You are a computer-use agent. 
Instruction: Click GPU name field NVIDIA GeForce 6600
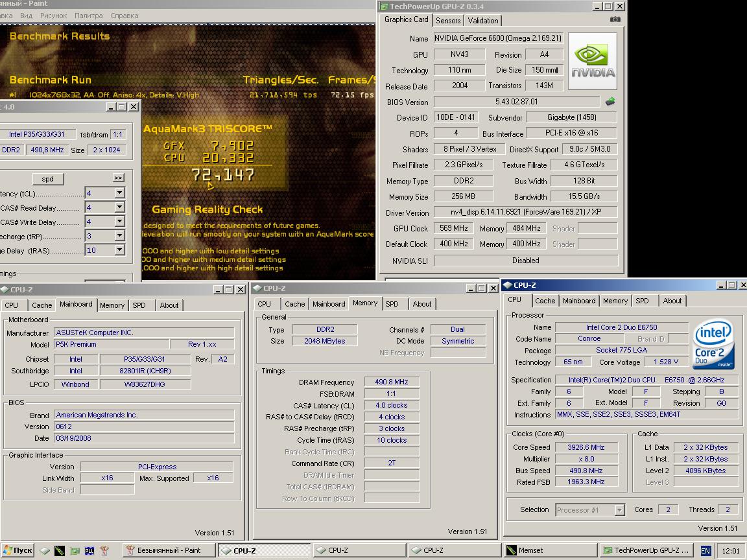498,38
